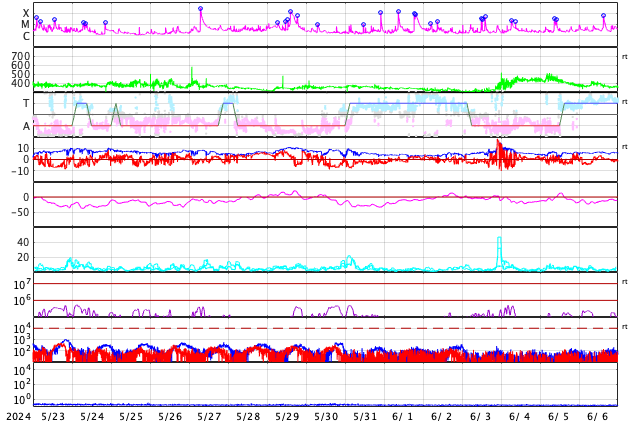
Task: Click the 2024 year label at bottom left
Action: [x=19, y=416]
